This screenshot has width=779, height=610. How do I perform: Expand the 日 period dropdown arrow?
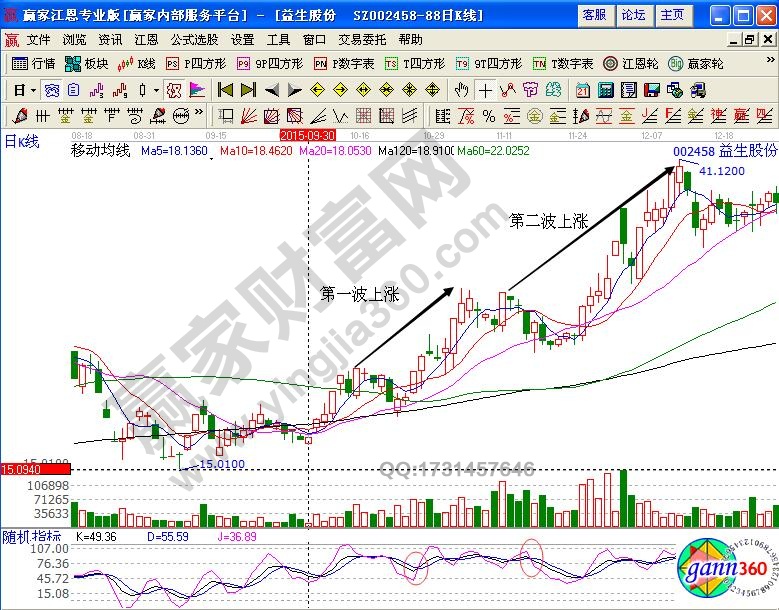33,89
